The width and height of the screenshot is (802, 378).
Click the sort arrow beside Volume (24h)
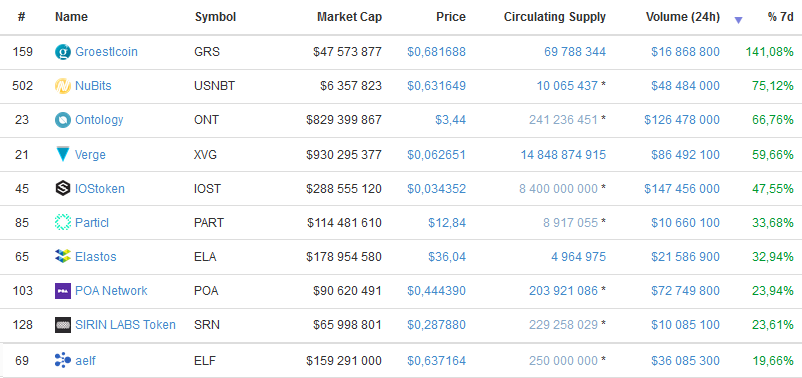[738, 20]
